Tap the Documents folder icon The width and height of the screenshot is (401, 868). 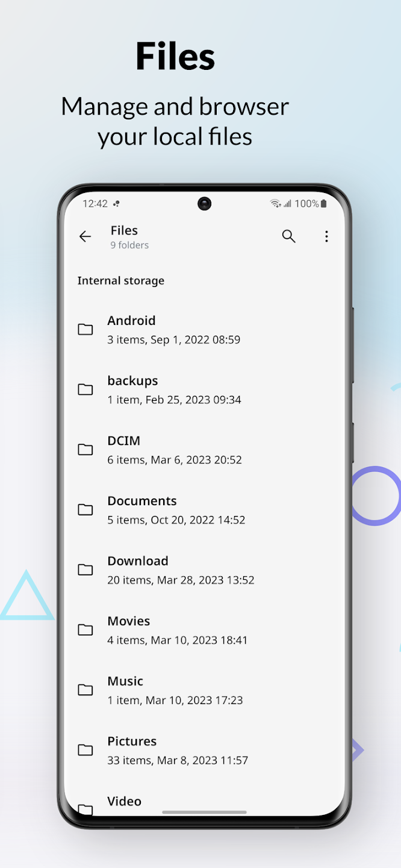pyautogui.click(x=85, y=510)
